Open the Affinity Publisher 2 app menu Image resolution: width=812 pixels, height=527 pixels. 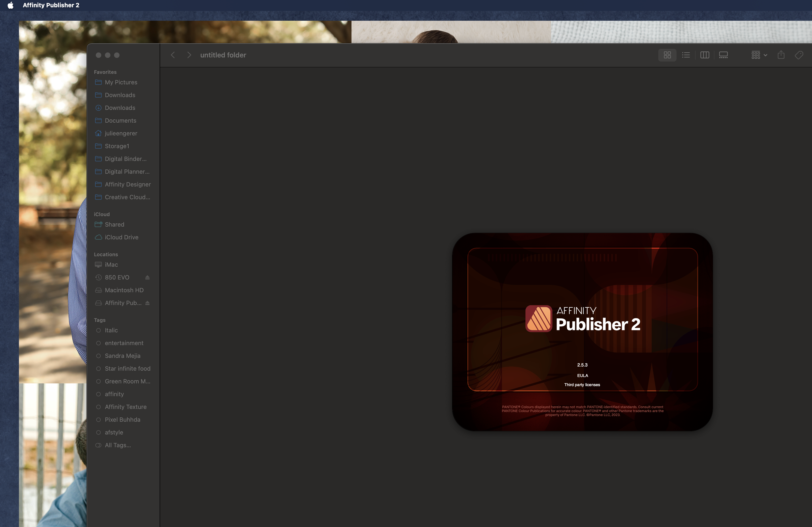[51, 5]
